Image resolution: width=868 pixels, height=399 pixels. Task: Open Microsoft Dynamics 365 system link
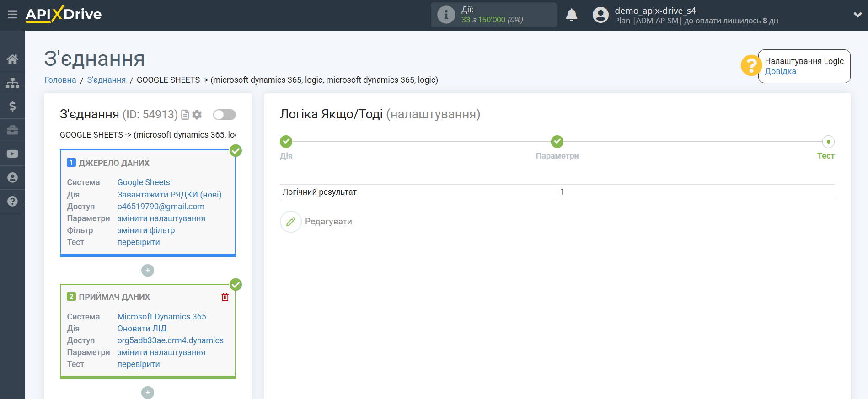click(161, 317)
